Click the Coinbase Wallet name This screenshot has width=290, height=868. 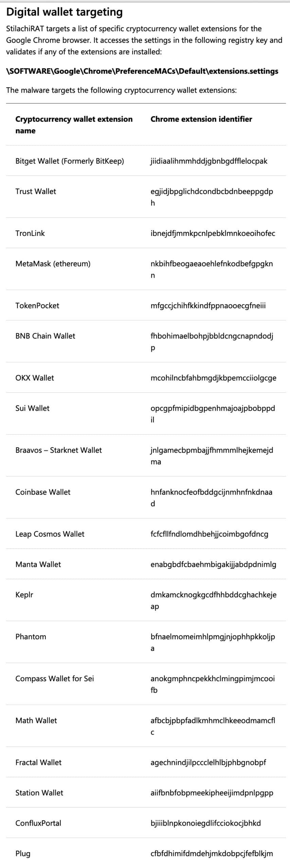43,492
